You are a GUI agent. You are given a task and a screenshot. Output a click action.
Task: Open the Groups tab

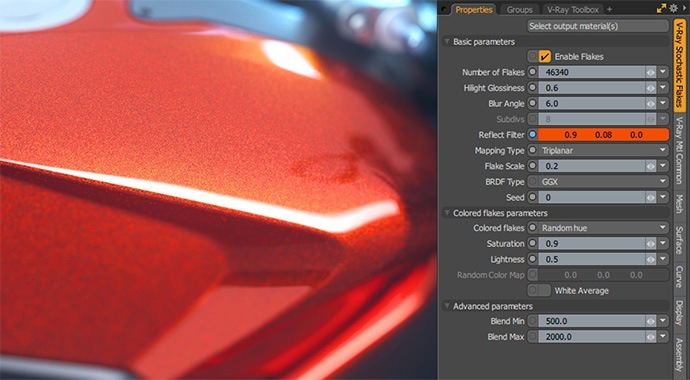(x=519, y=9)
